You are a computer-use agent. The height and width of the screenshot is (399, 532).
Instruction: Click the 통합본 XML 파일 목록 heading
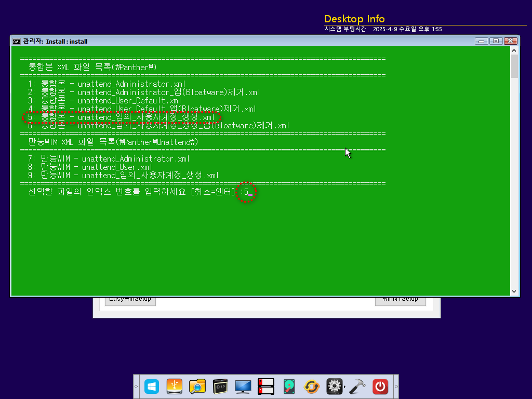point(92,67)
